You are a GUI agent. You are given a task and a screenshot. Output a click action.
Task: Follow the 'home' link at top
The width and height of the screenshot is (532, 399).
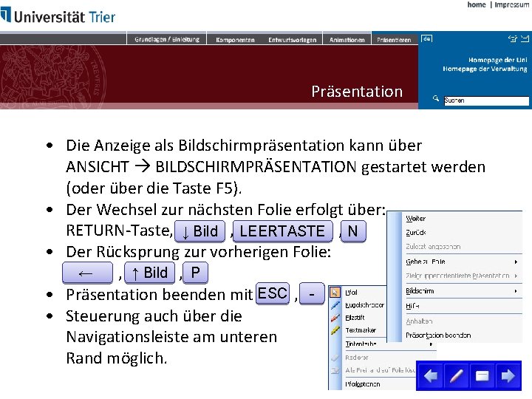click(x=477, y=4)
